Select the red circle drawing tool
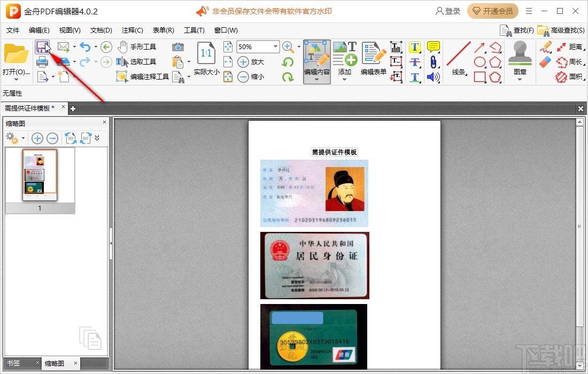This screenshot has height=374, width=588. pyautogui.click(x=480, y=61)
